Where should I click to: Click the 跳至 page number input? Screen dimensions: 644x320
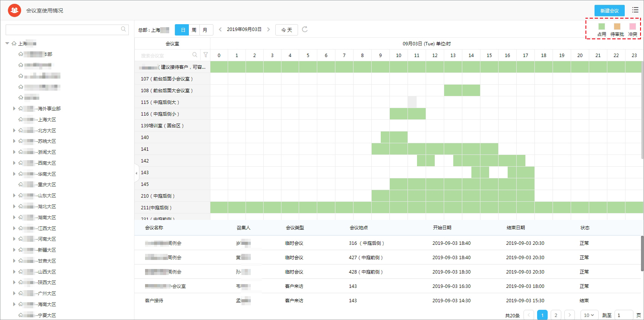(623, 315)
